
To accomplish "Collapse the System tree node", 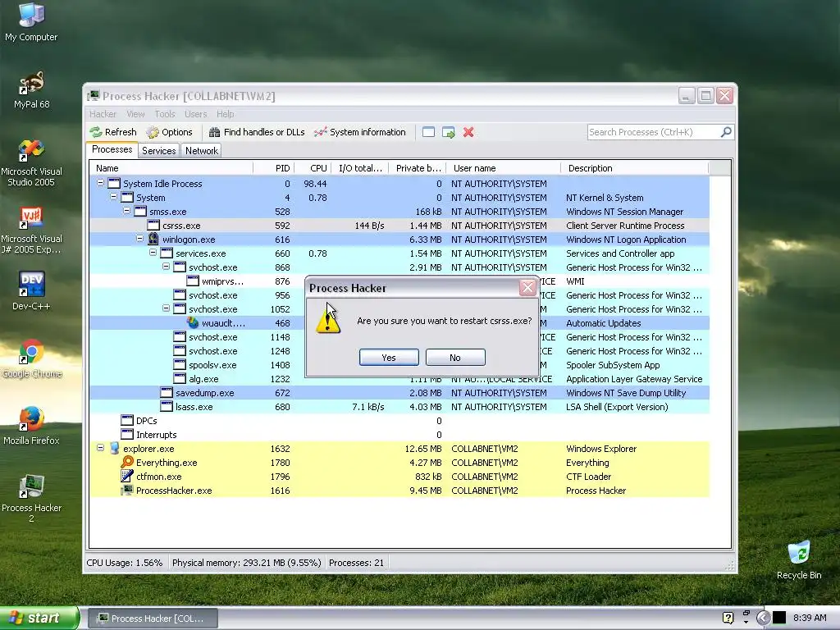I will tap(113, 197).
